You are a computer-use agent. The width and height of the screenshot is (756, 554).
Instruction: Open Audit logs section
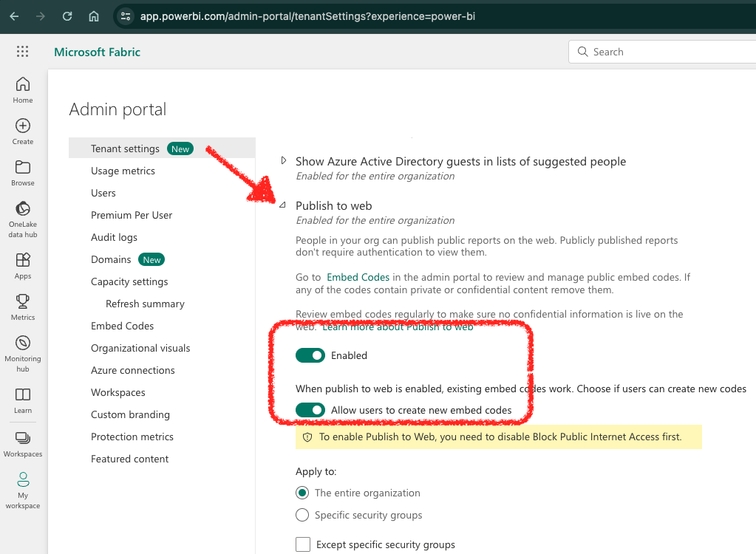coord(114,238)
